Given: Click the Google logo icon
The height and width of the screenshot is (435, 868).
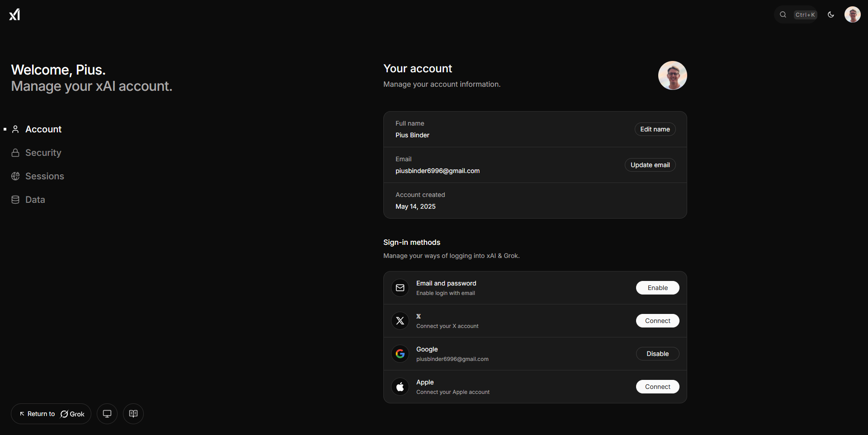Looking at the screenshot, I should tap(400, 354).
